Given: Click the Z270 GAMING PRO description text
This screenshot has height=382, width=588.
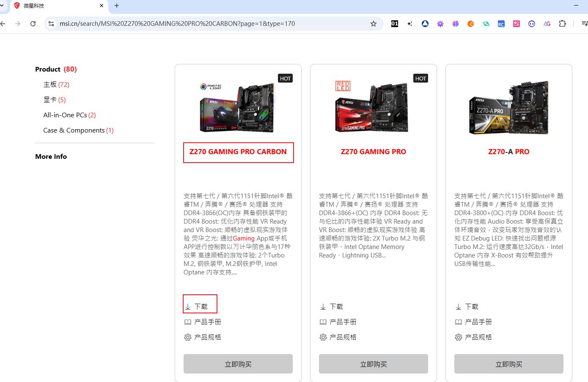Looking at the screenshot, I should point(374,225).
